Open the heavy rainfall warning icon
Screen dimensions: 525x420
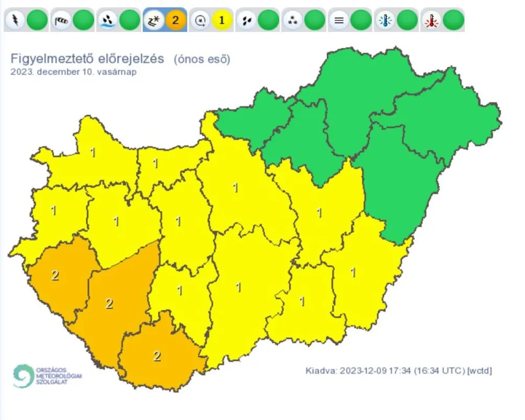pos(107,21)
